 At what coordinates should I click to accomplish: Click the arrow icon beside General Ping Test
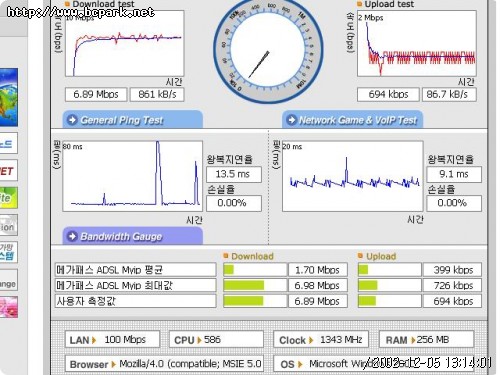point(72,120)
